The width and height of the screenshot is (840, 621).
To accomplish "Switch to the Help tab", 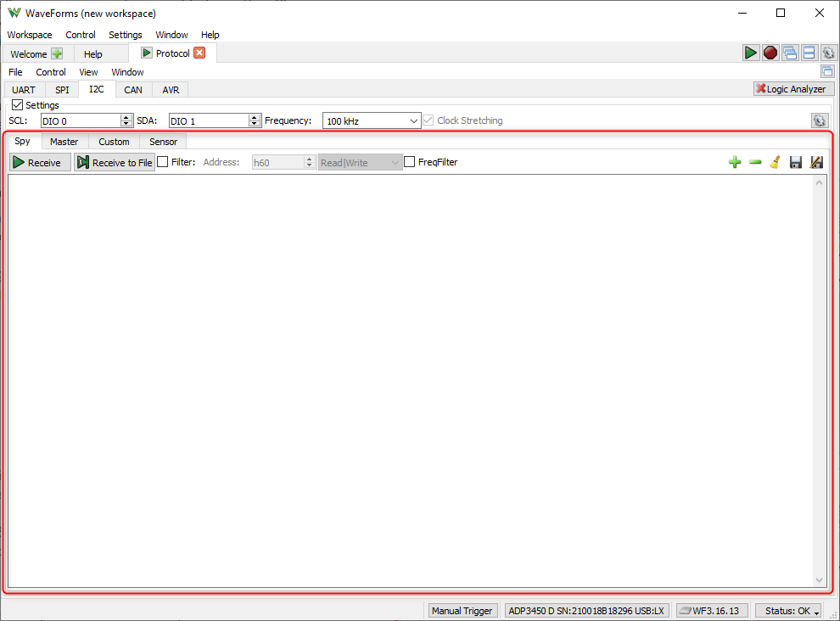I will 92,54.
